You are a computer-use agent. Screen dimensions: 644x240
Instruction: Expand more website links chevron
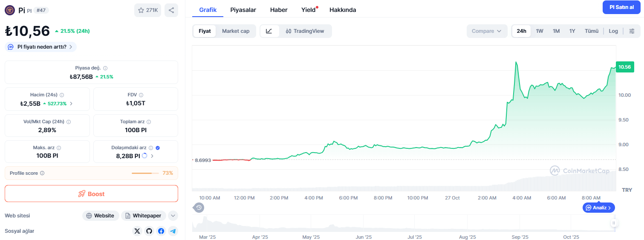pyautogui.click(x=173, y=216)
